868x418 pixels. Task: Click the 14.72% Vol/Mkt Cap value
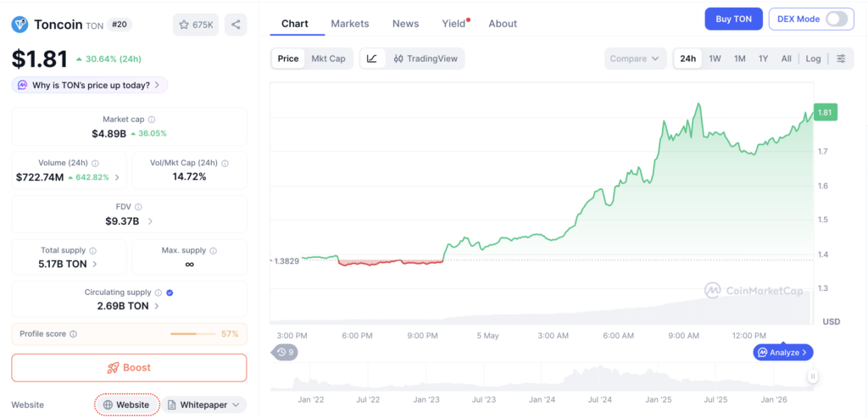[x=189, y=176]
